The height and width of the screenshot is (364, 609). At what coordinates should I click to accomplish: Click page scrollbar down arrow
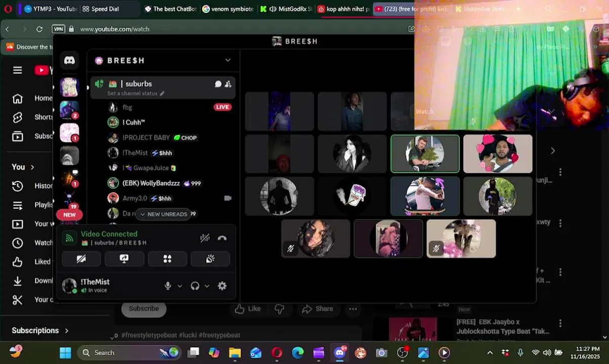[604, 337]
